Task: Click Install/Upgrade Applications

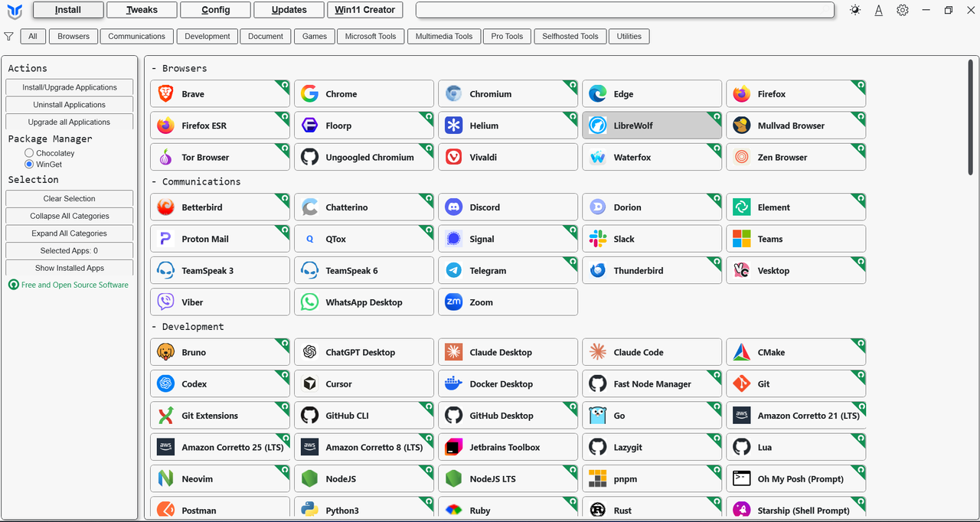Action: click(70, 87)
